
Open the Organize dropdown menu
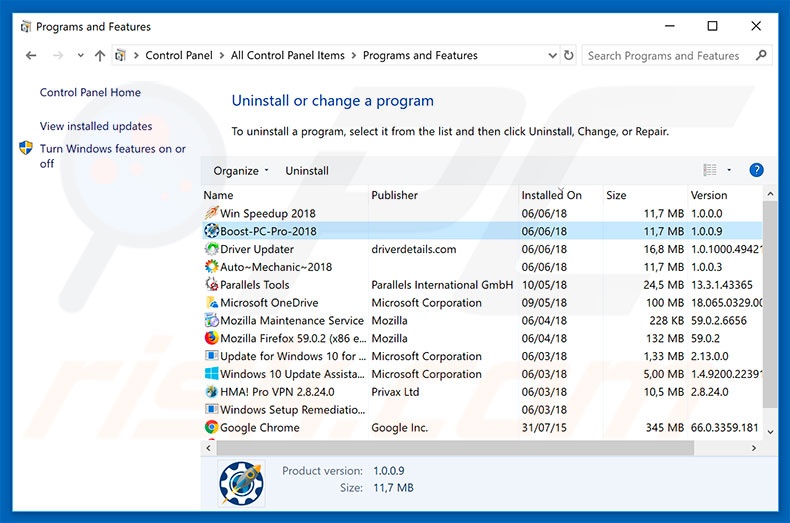click(240, 171)
